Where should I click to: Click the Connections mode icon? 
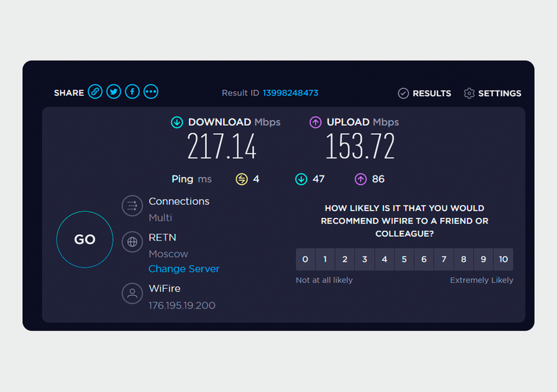point(132,205)
